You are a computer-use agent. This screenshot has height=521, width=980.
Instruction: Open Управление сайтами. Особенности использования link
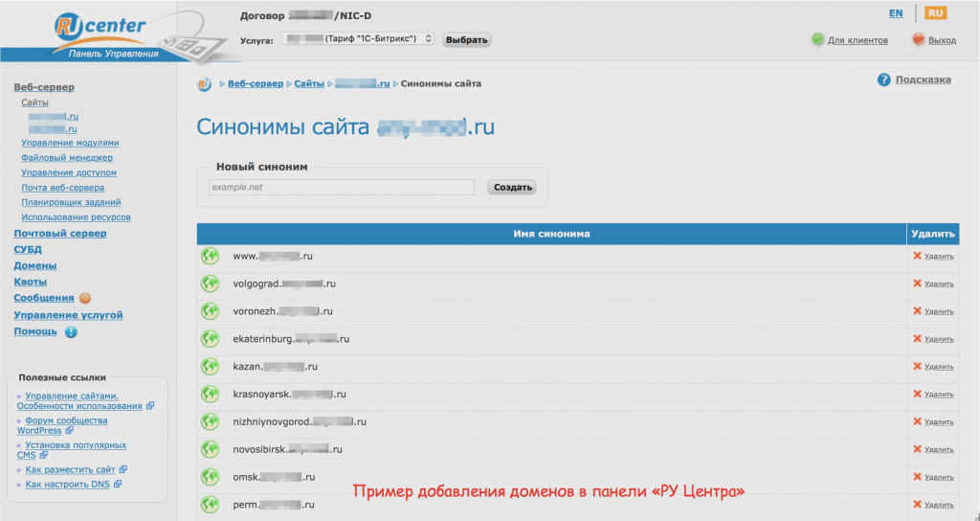point(79,401)
